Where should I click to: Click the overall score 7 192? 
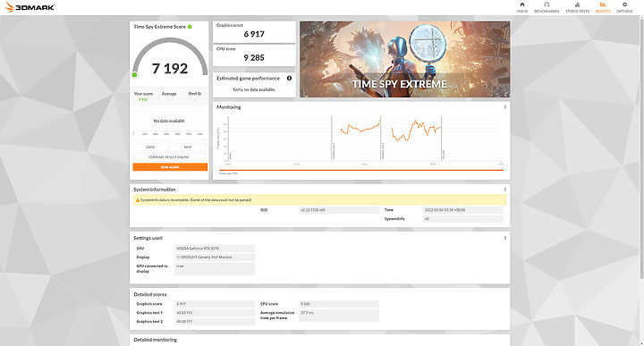click(x=170, y=68)
